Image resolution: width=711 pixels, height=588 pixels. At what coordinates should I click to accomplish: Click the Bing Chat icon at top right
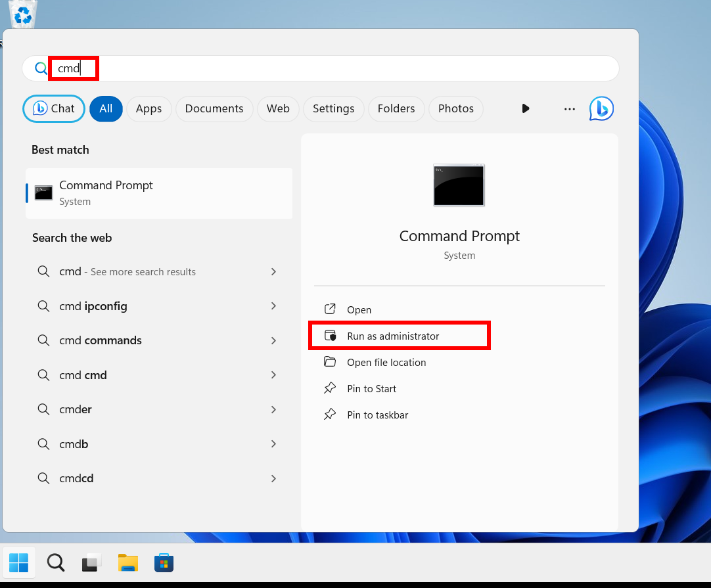coord(601,108)
